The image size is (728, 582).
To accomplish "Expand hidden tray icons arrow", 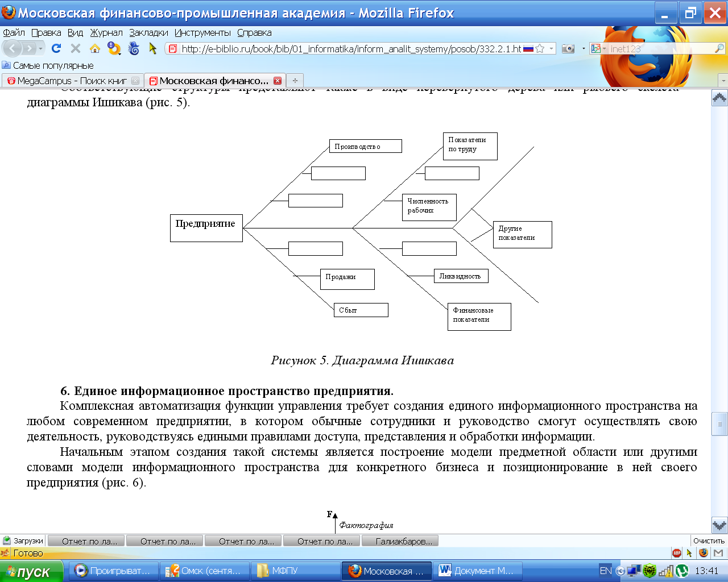I will pos(621,571).
